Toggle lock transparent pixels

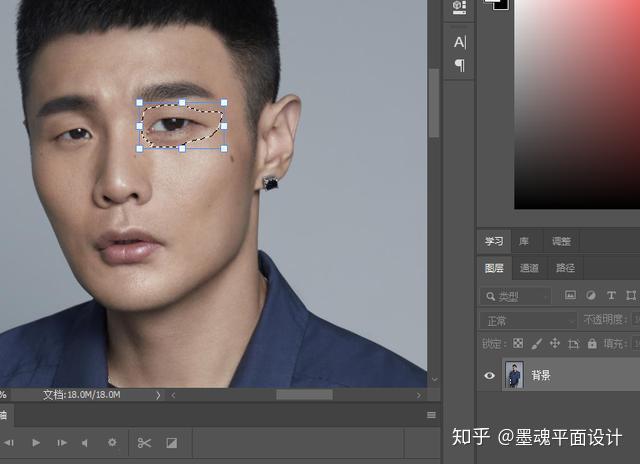518,343
